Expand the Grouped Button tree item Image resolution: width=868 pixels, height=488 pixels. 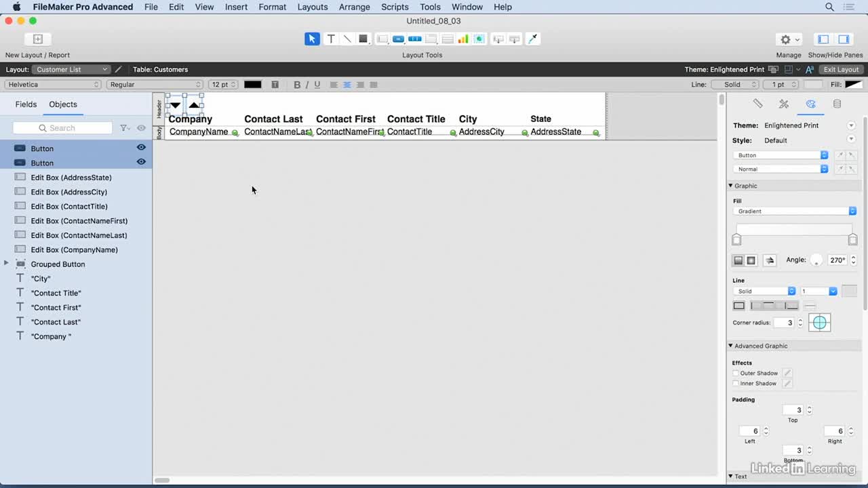pos(6,263)
